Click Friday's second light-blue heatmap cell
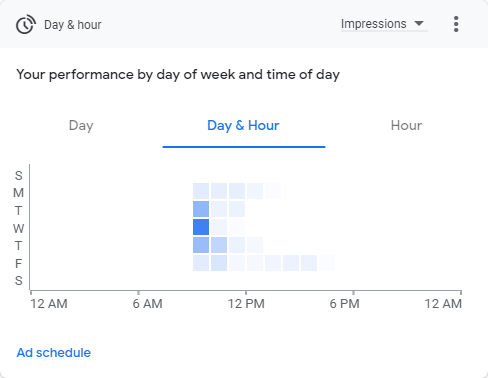This screenshot has height=378, width=488. point(219,263)
